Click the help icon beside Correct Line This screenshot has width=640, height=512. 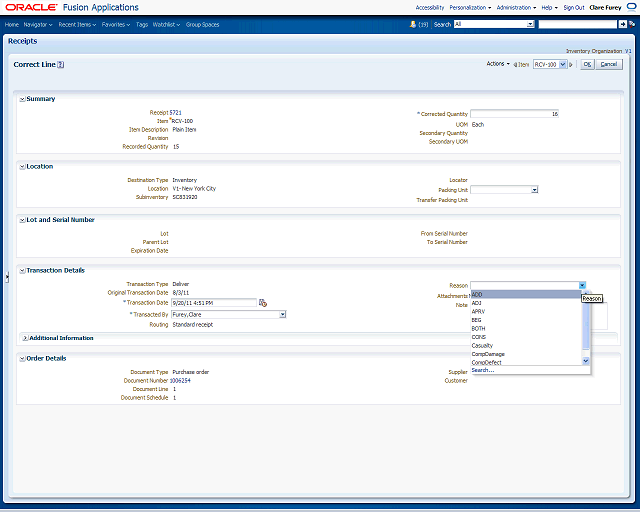[x=61, y=64]
